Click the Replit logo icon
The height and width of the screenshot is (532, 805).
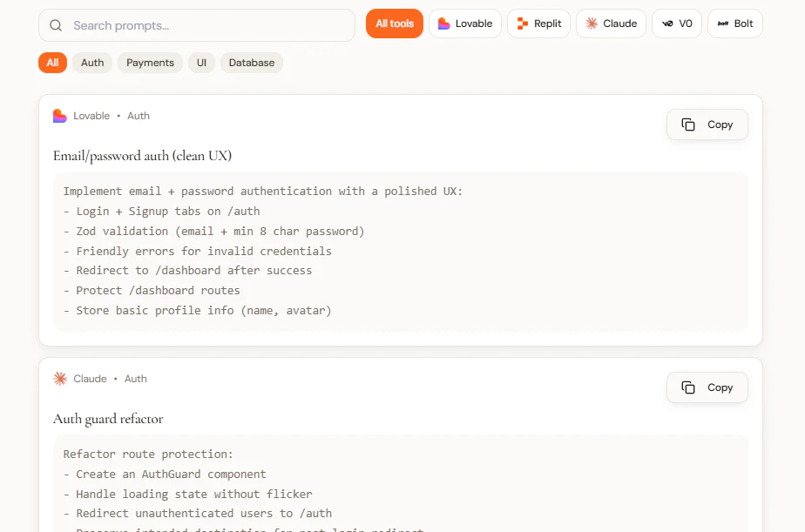[519, 24]
